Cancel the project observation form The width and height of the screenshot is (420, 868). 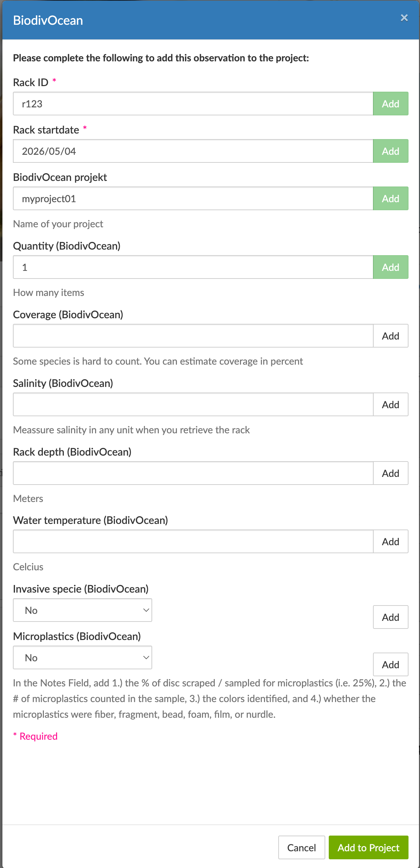[302, 847]
